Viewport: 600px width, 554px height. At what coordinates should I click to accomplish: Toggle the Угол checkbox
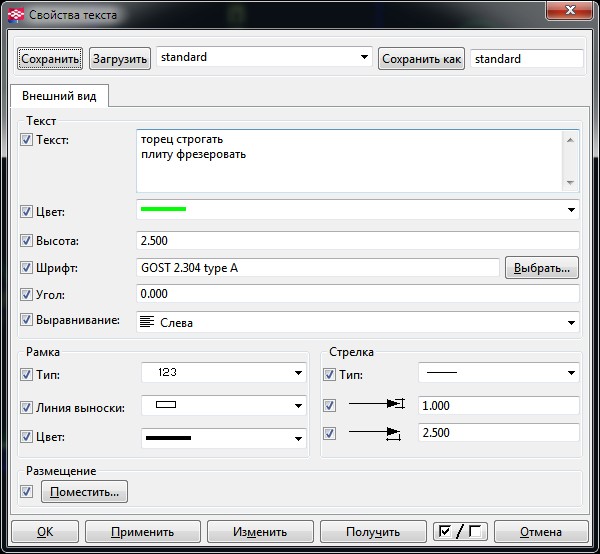coord(26,295)
